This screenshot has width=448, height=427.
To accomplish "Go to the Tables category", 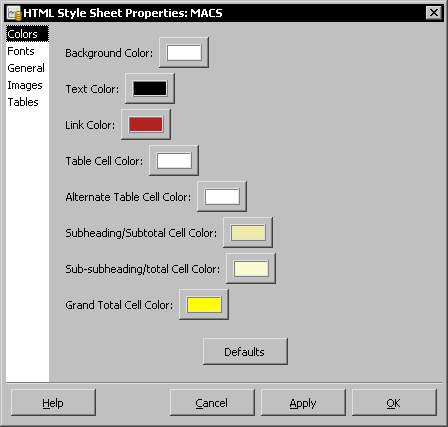I will (23, 102).
